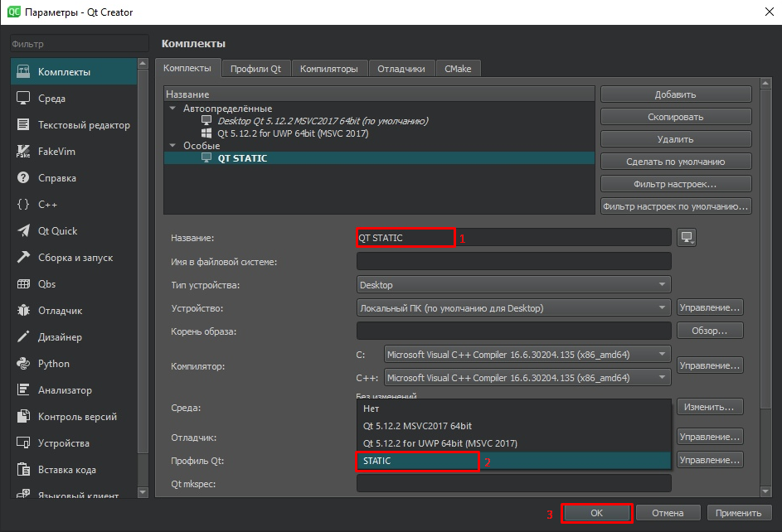
Task: Open the Устройство dropdown
Action: 513,307
